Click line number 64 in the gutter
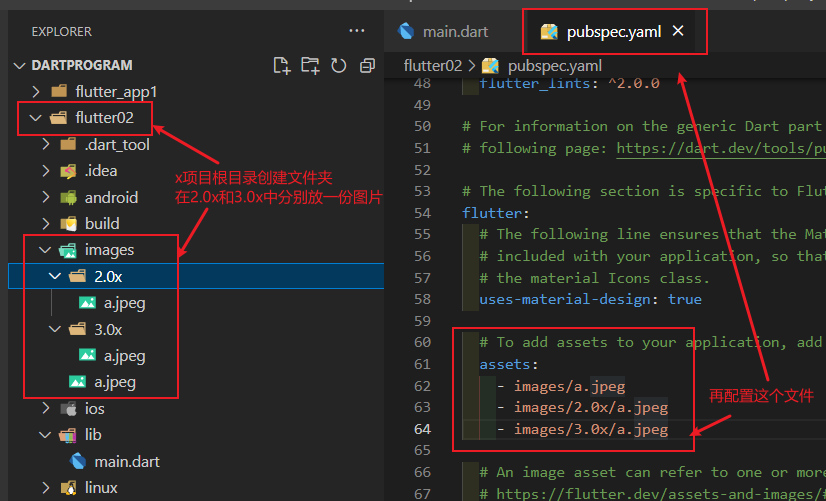This screenshot has height=501, width=826. click(422, 429)
